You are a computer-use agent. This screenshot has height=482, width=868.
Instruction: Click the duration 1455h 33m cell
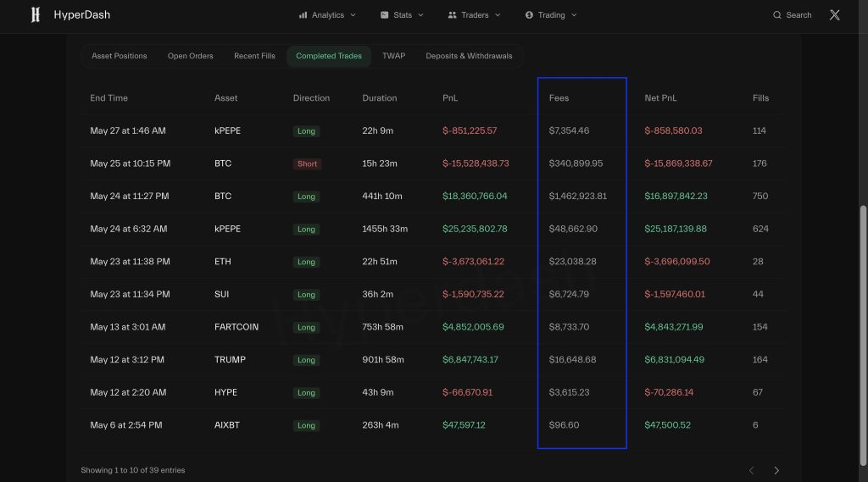pos(385,229)
